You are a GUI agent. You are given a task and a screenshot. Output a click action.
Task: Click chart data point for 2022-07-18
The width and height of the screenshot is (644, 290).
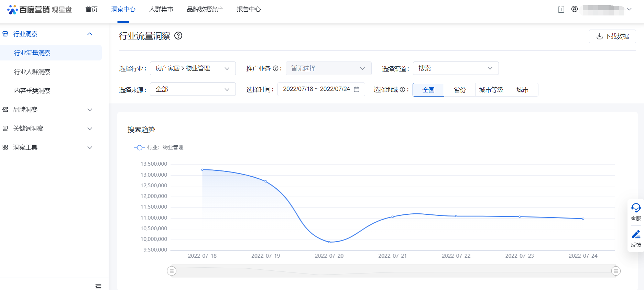(x=202, y=170)
